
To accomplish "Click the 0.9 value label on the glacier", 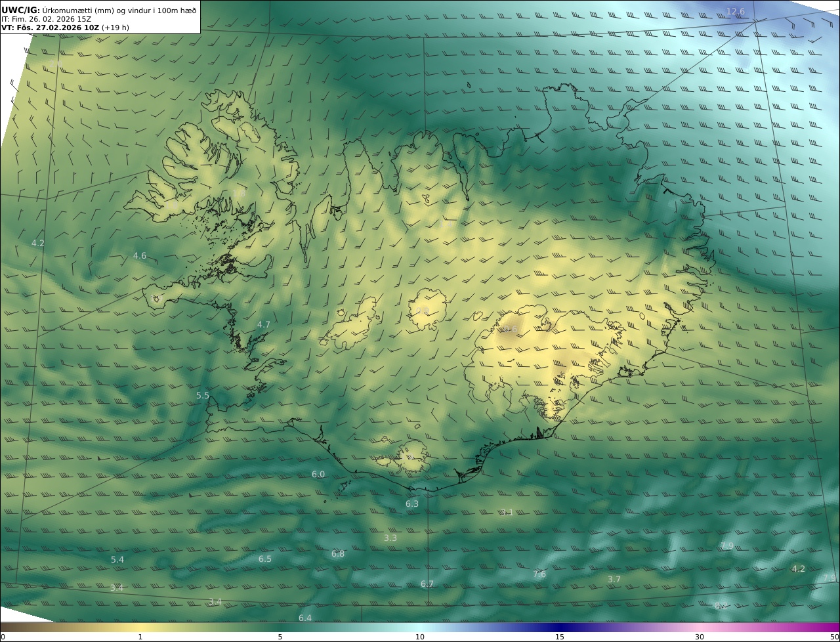I will [423, 310].
